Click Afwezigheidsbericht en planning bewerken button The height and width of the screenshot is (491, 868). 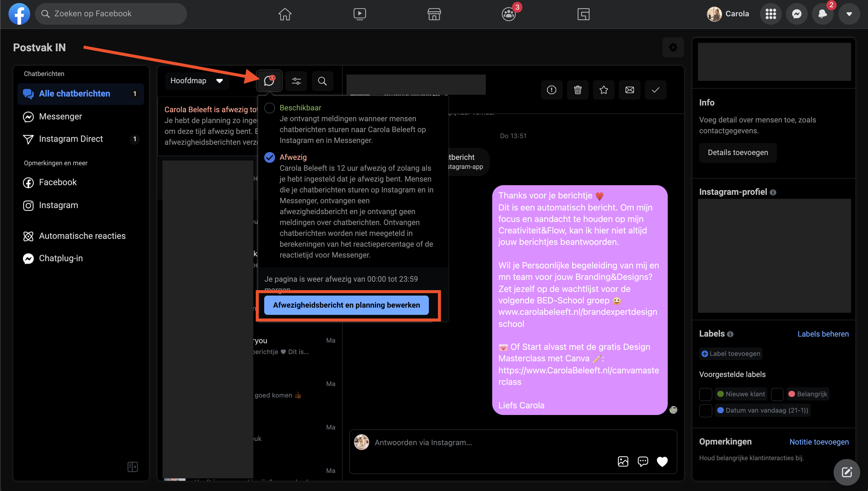[346, 305]
